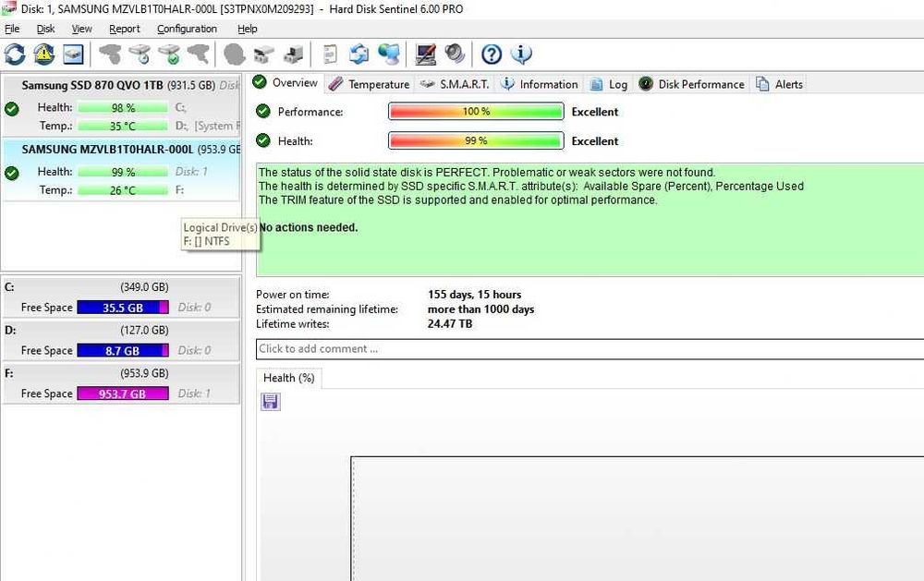The width and height of the screenshot is (924, 581).
Task: Switch to the Overview tab
Action: [x=286, y=83]
